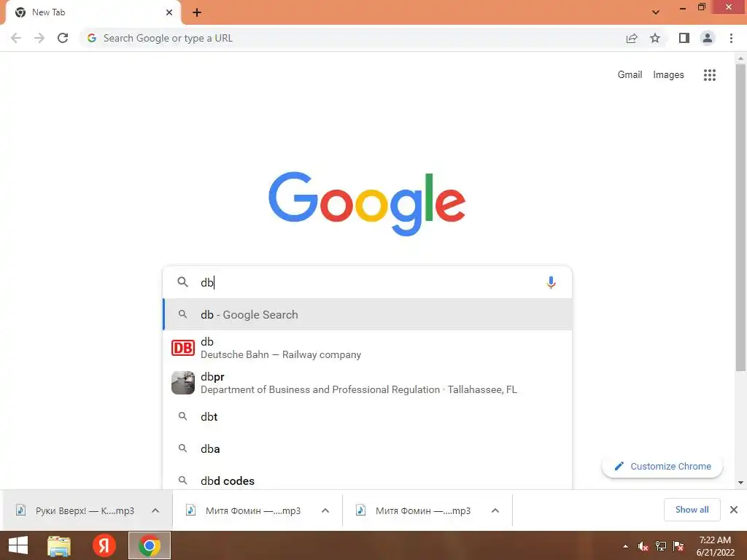Click the dbpr suggestion thumbnail
The height and width of the screenshot is (560, 747).
183,383
